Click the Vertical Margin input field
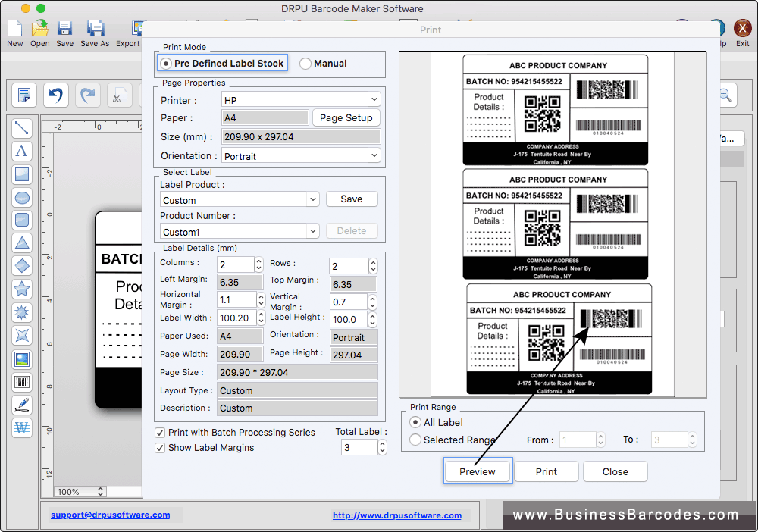This screenshot has height=532, width=758. tap(349, 302)
